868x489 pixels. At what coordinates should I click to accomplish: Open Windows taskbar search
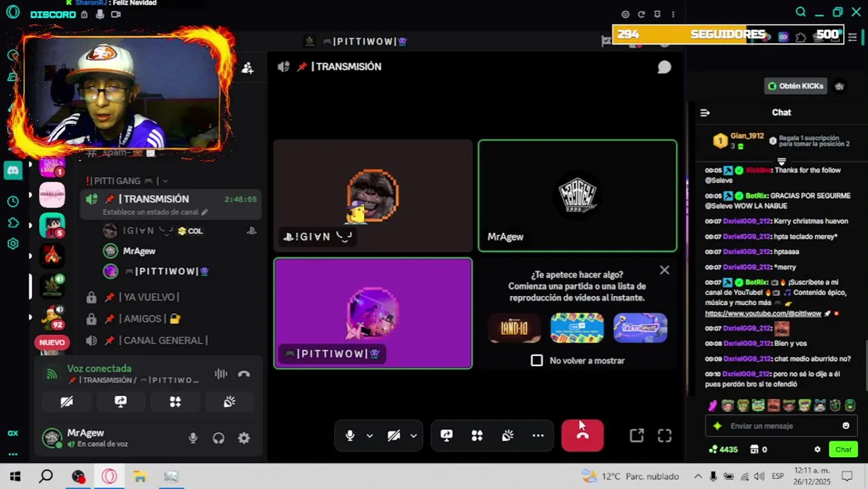click(x=46, y=476)
